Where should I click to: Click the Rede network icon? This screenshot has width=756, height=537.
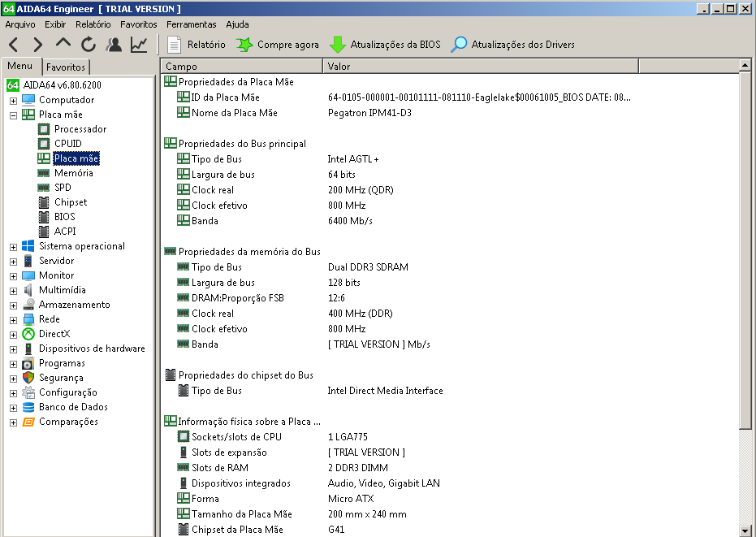coord(28,319)
